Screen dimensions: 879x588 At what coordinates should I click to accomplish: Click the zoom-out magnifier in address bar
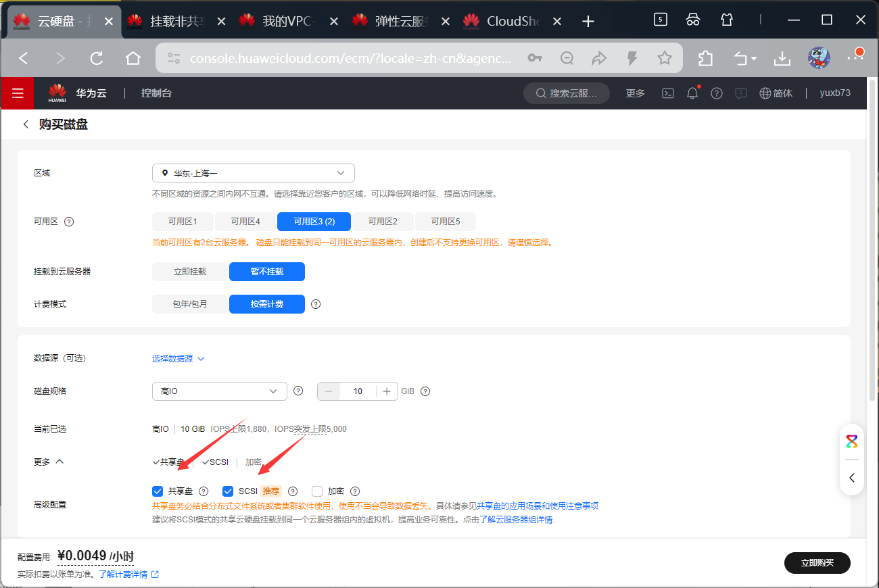point(567,58)
